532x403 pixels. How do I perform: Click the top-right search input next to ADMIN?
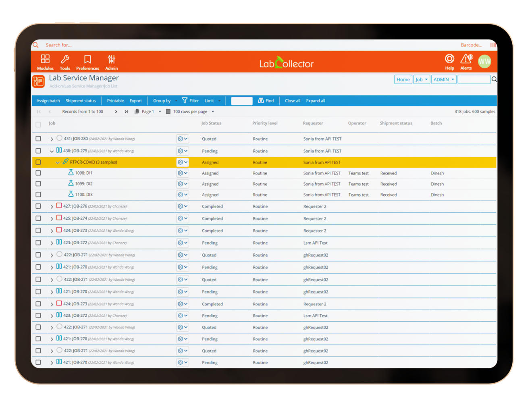click(474, 79)
